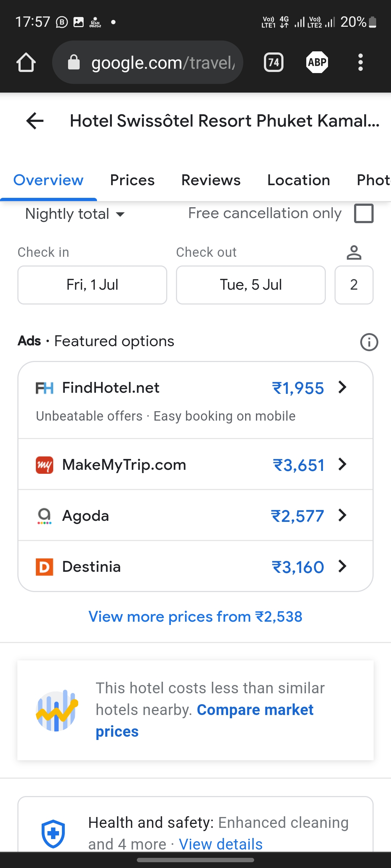Image resolution: width=391 pixels, height=868 pixels.
Task: Tap the guest count person icon
Action: [354, 252]
